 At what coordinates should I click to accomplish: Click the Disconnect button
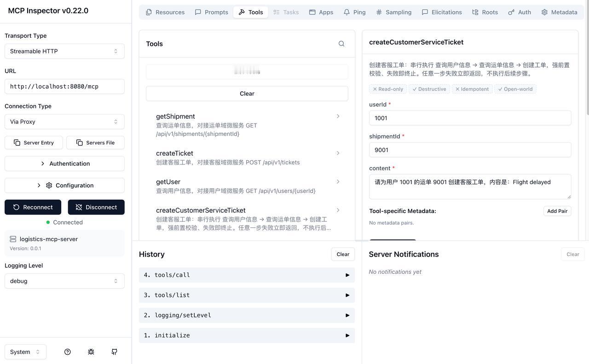point(96,207)
